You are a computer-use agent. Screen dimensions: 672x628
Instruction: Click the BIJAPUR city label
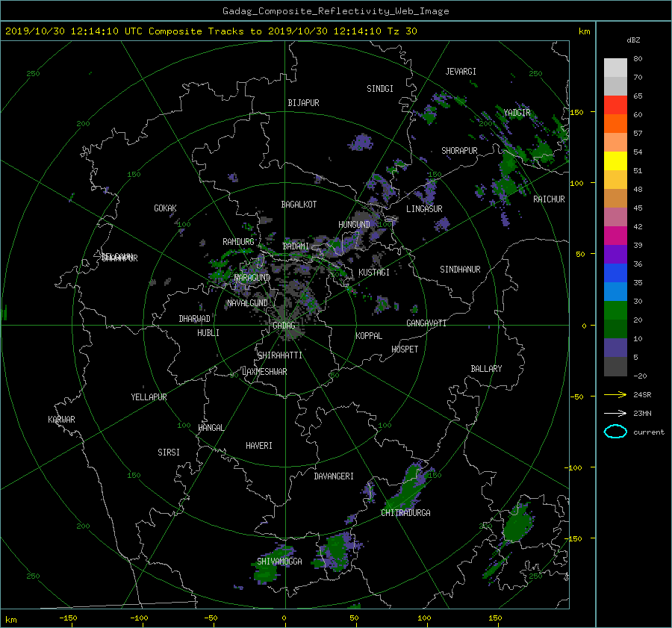[303, 103]
